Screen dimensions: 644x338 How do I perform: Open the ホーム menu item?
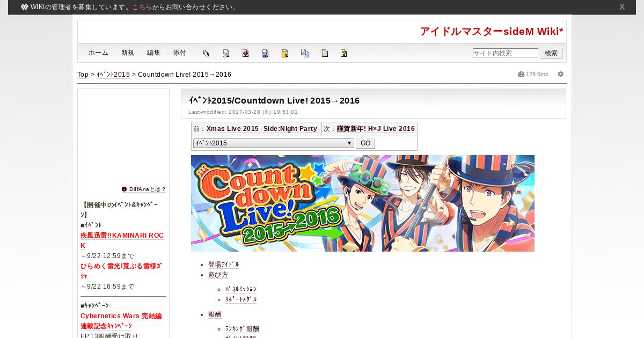[98, 53]
